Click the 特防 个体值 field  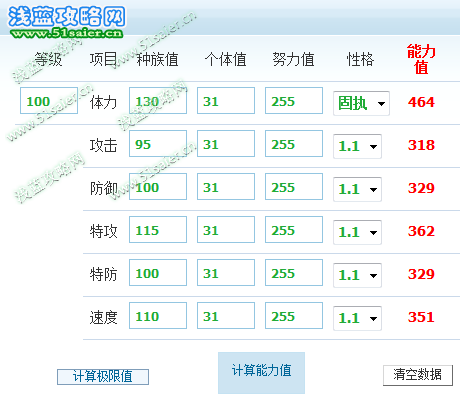(x=226, y=273)
